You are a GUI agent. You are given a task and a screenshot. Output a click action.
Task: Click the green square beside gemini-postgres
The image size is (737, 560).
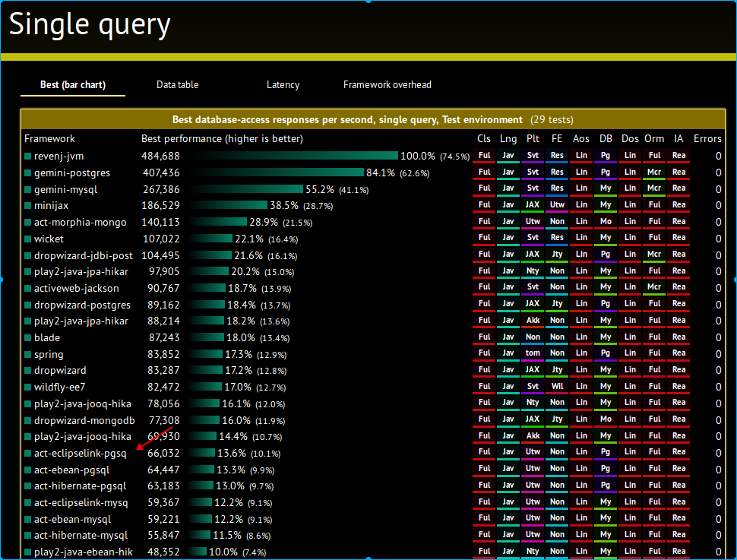(27, 173)
